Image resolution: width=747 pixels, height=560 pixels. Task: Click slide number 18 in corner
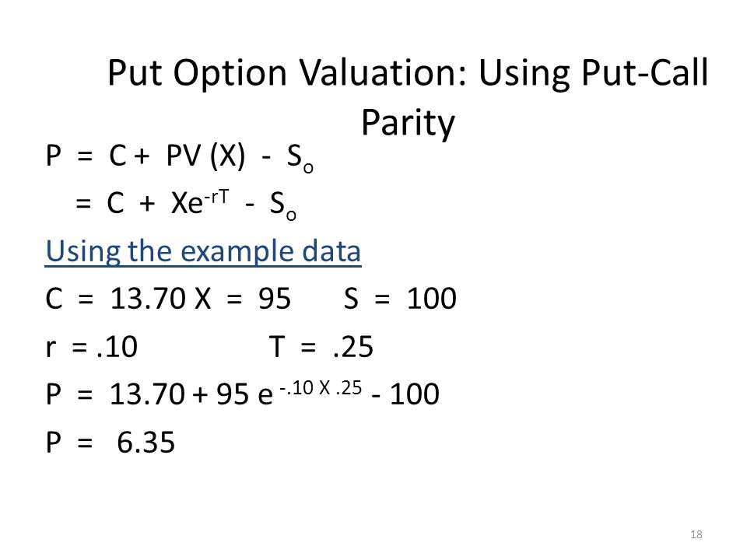click(696, 534)
